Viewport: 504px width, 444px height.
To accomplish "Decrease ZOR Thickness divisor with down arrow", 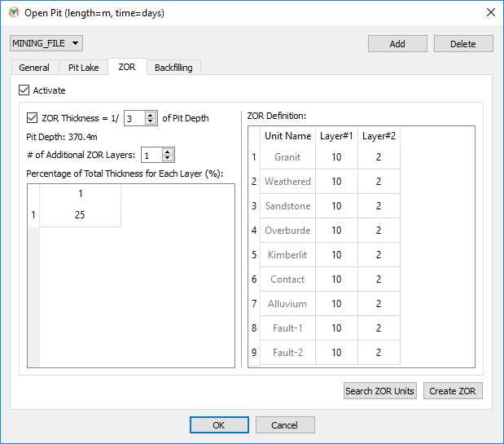I will click(x=150, y=121).
